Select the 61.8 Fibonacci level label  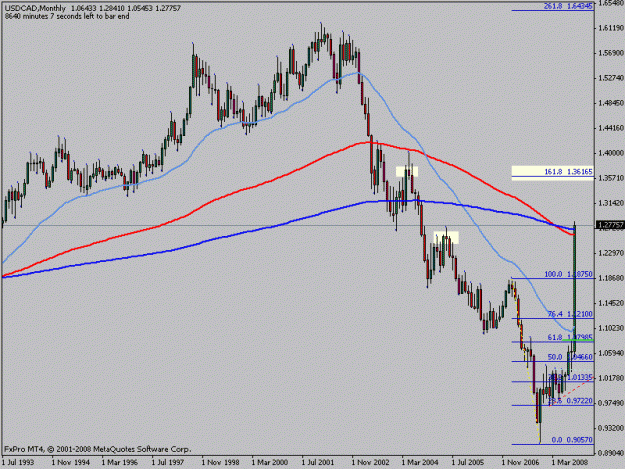coord(570,338)
